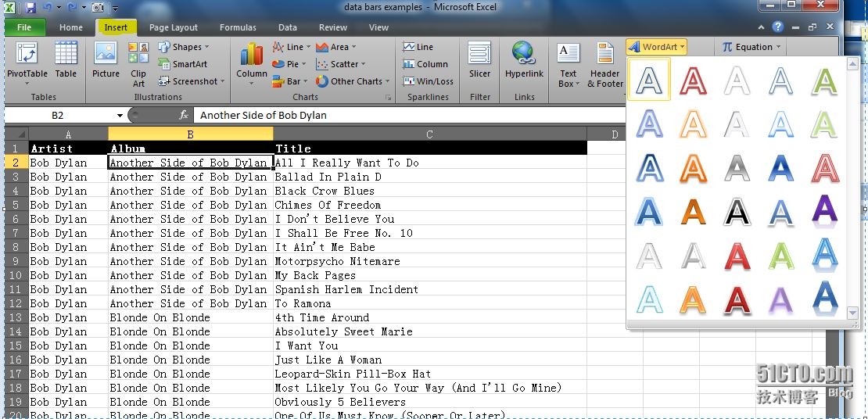Open the Screenshot dropdown
868x419 pixels.
[x=192, y=81]
